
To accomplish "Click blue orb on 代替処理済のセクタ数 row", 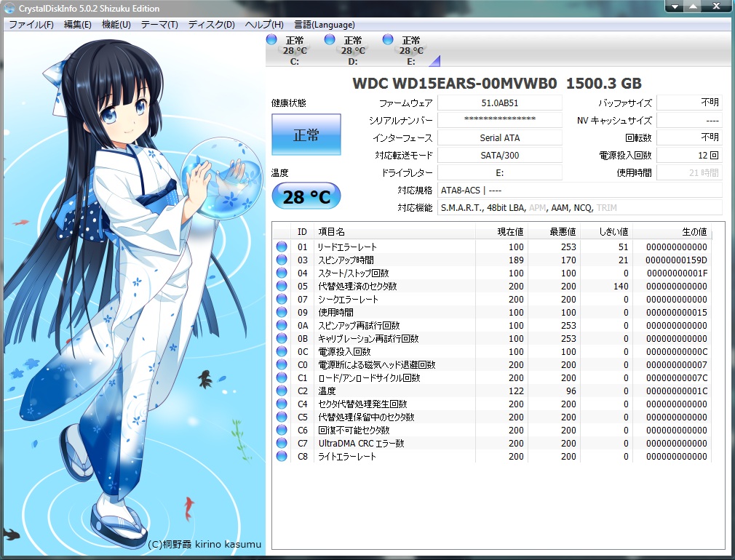I will pyautogui.click(x=282, y=287).
